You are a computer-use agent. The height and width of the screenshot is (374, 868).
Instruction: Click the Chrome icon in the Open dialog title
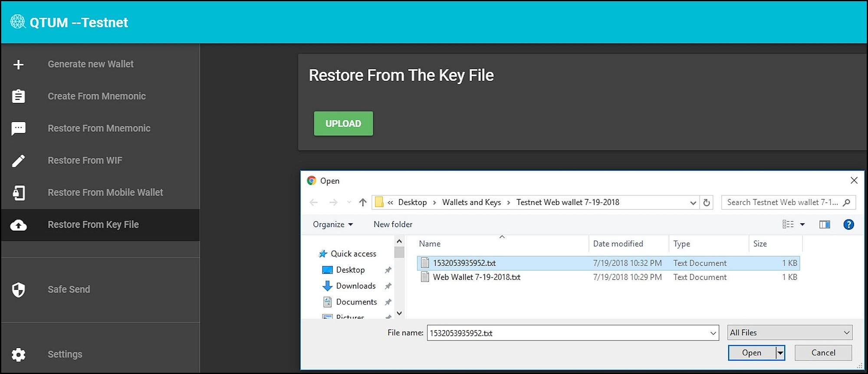pos(311,180)
